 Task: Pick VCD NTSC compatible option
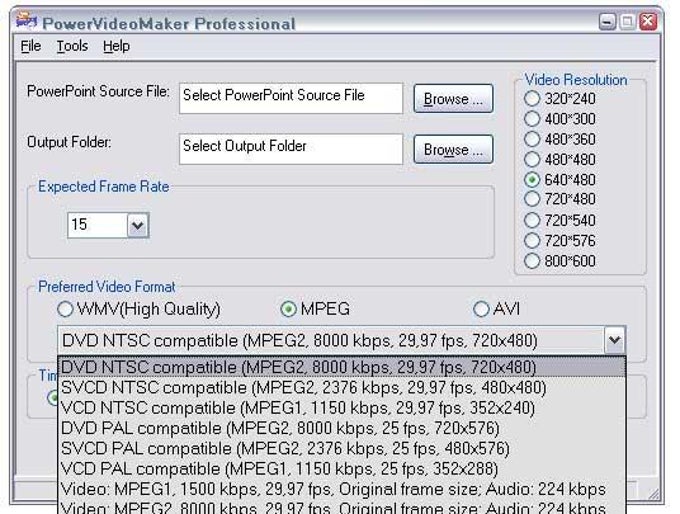point(342,408)
